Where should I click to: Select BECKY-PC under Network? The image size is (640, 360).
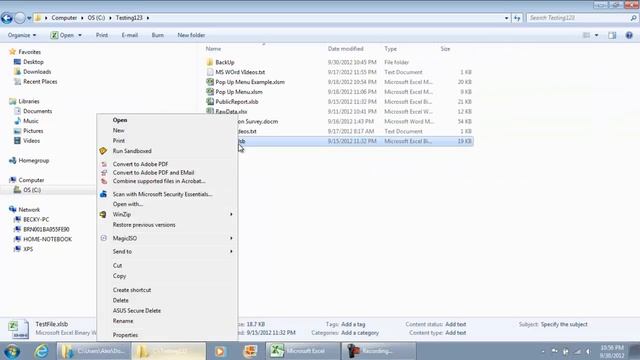[36, 220]
